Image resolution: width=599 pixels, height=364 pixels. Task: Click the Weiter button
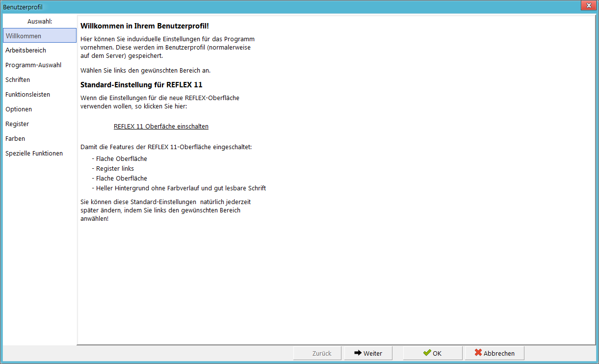pyautogui.click(x=368, y=353)
